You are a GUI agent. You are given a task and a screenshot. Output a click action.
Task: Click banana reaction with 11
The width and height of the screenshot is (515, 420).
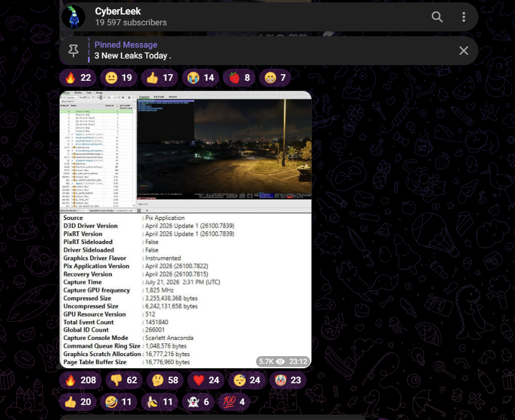160,402
